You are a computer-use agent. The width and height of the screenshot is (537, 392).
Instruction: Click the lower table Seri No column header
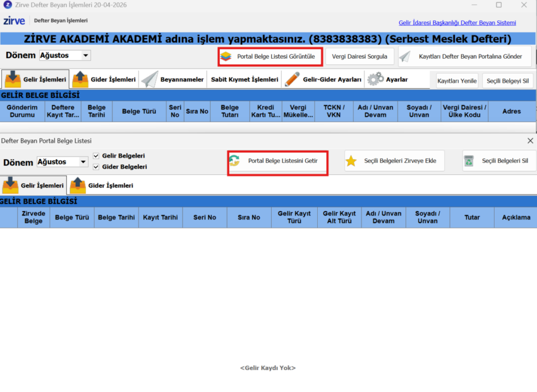click(205, 217)
